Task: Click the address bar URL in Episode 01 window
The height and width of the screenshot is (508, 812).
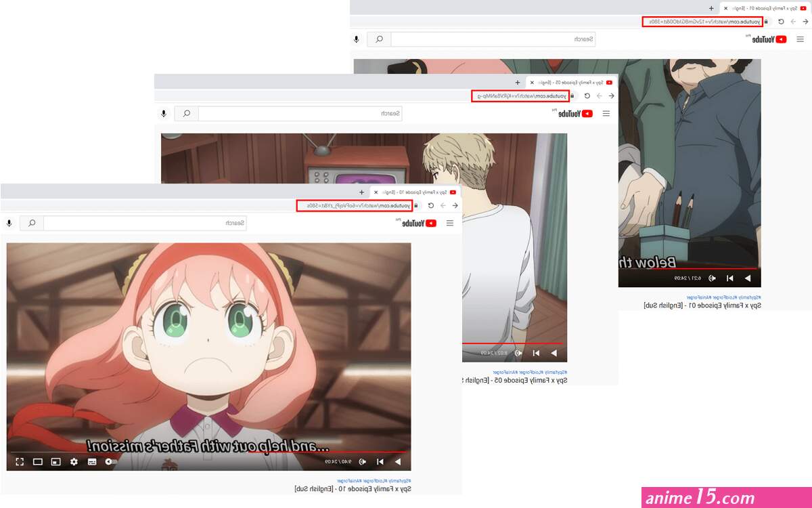Action: coord(703,22)
